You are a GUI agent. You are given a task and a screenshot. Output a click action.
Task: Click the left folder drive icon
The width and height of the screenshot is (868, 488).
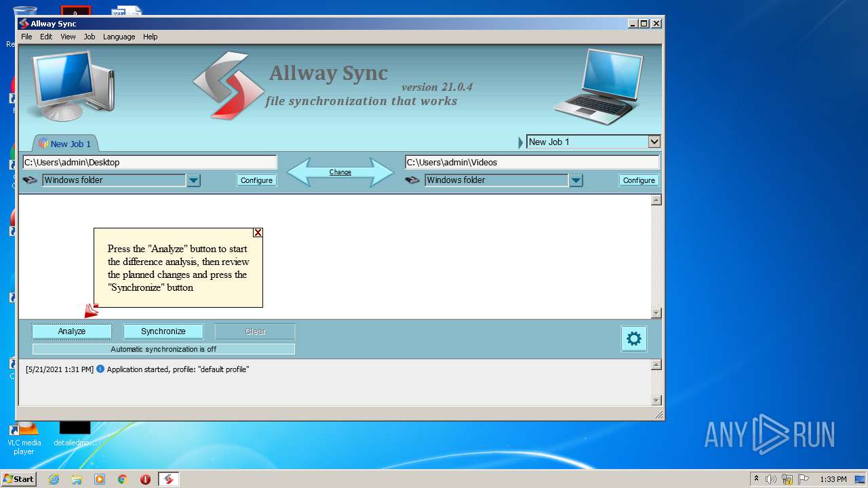click(30, 180)
